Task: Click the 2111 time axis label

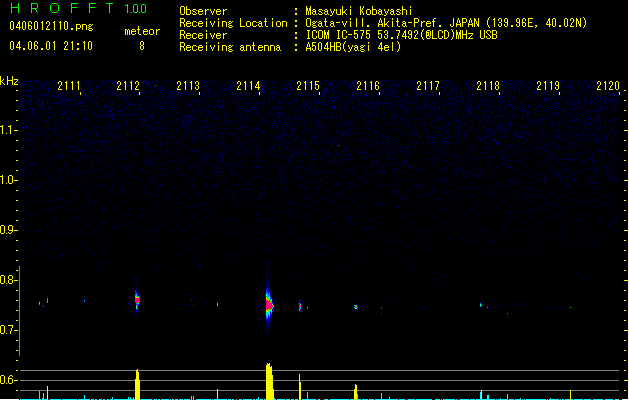Action: pyautogui.click(x=69, y=86)
